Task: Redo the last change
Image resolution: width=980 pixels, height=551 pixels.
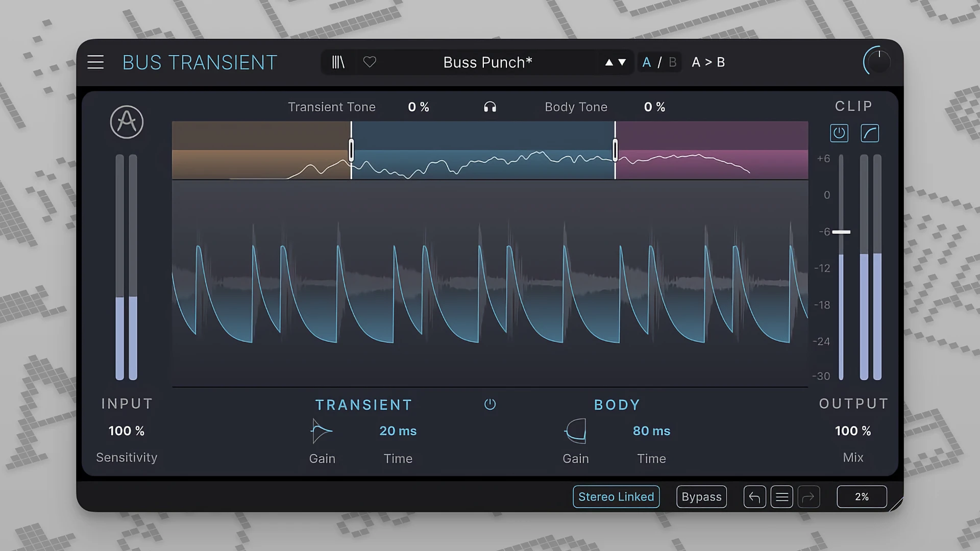Action: [809, 496]
